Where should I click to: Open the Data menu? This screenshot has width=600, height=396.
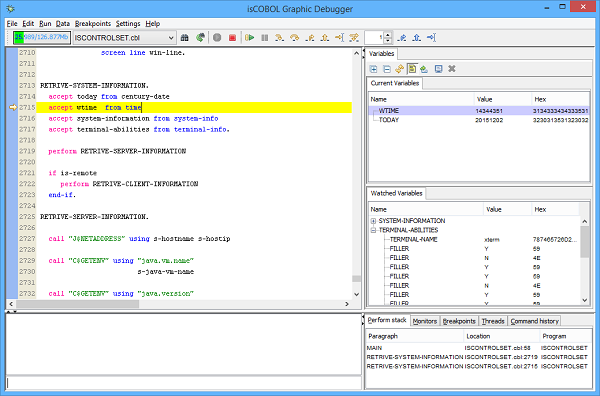click(x=63, y=24)
